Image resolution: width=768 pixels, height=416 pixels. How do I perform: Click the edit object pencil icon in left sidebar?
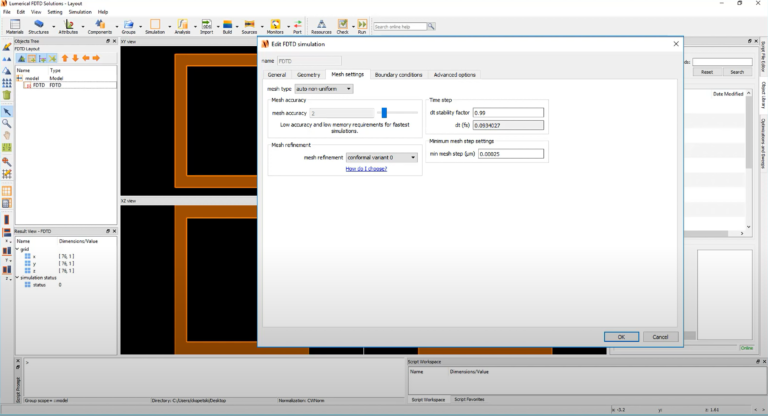[x=7, y=47]
